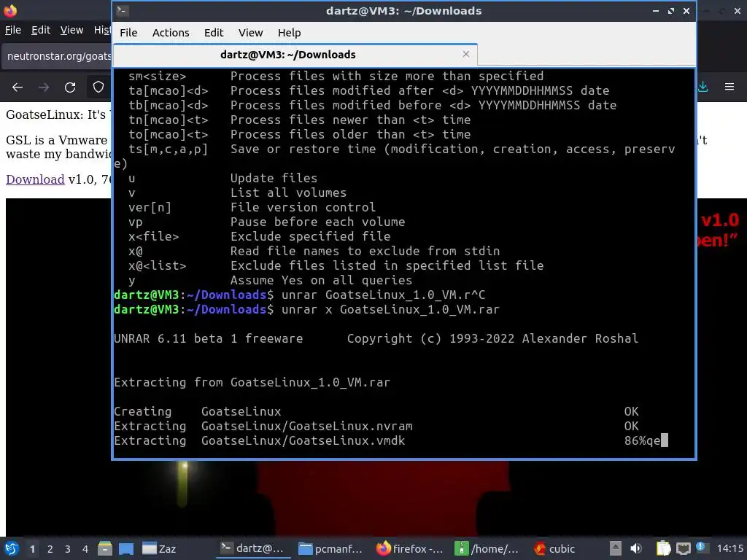Minimize the terminal window

(x=656, y=10)
